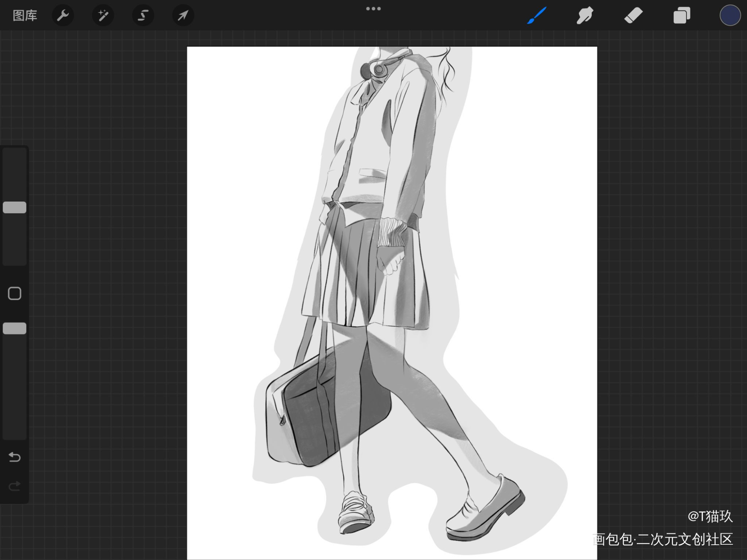
Task: Activate the Transform arrow tool
Action: click(x=183, y=15)
